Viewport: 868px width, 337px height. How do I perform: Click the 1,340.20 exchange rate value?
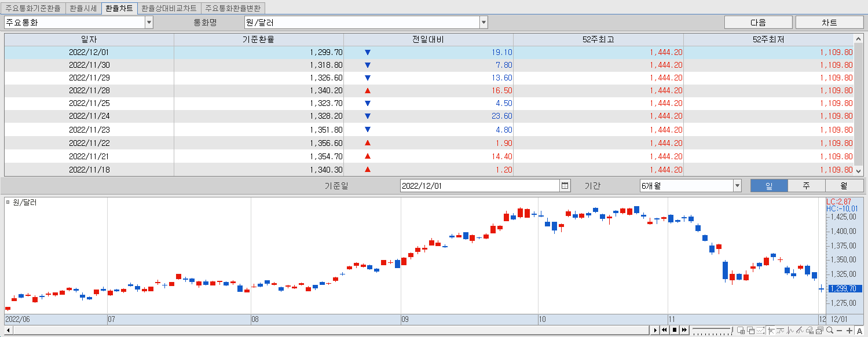(326, 90)
